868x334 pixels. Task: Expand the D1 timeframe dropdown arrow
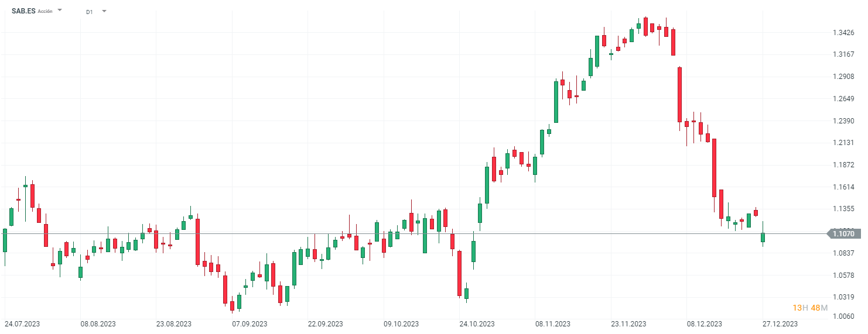coord(104,11)
